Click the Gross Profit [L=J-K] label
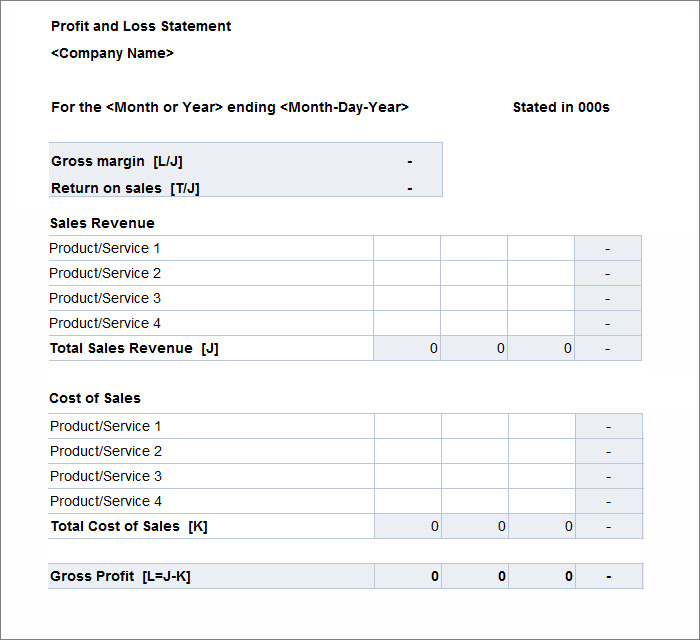Viewport: 700px width, 640px height. (x=120, y=576)
